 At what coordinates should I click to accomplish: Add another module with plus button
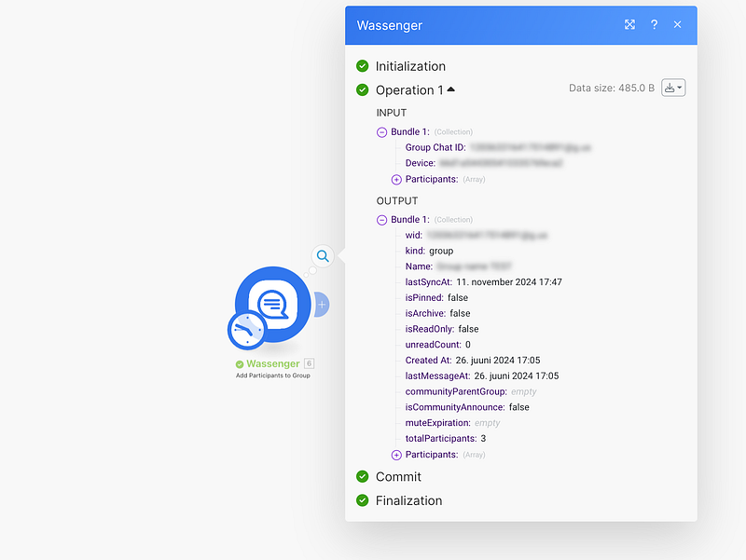tap(321, 304)
